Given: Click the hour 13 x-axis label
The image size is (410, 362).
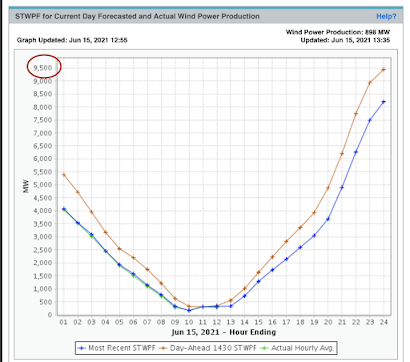Looking at the screenshot, I should pos(231,322).
